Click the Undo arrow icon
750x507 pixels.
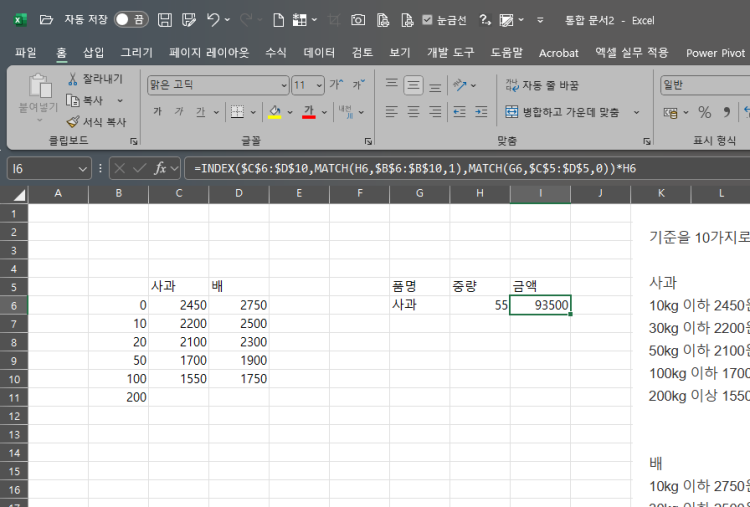[213, 19]
